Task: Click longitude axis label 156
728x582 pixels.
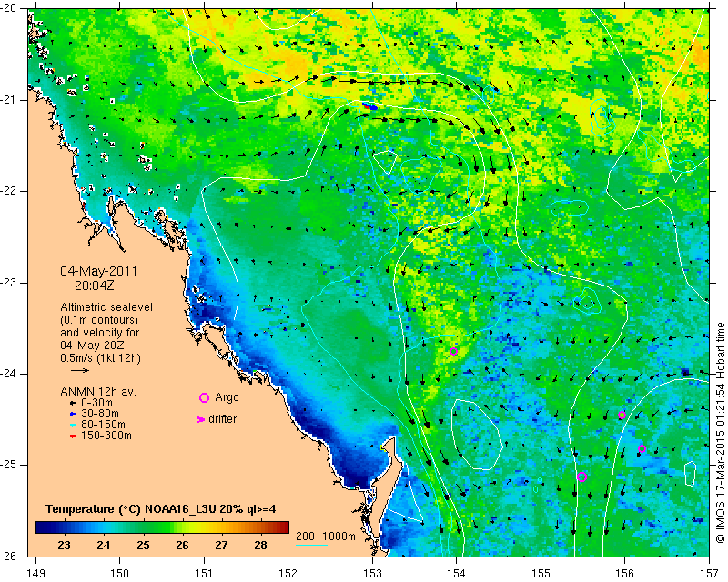Action: coord(625,574)
